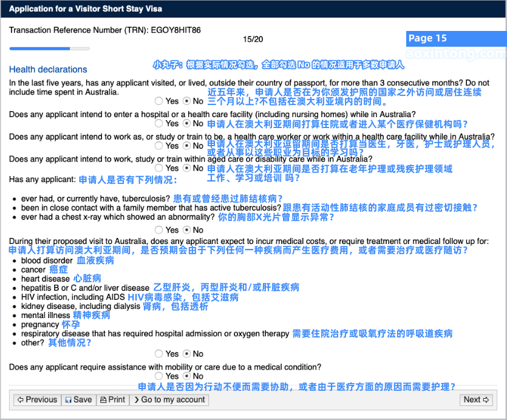
Task: Choose No for expected medical costs question
Action: tap(187, 354)
